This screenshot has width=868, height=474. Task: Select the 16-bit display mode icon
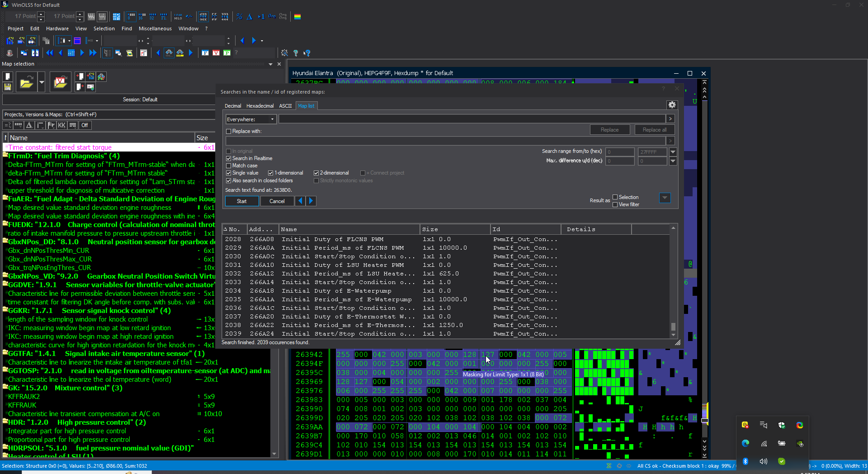point(142,17)
